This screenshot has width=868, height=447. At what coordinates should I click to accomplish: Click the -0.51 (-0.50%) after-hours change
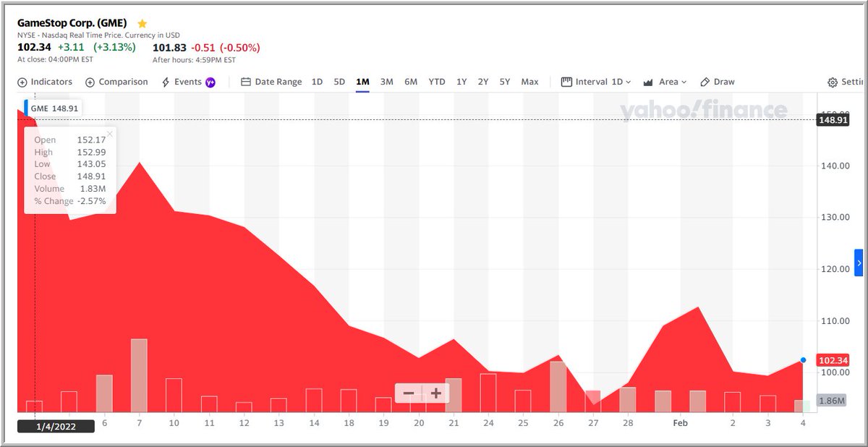226,48
